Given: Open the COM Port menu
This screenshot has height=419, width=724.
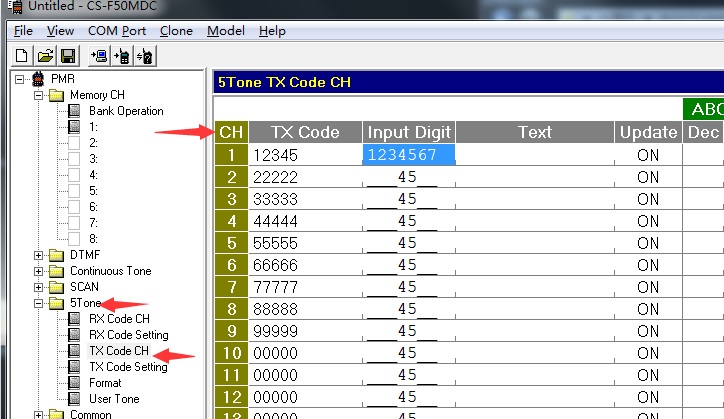Looking at the screenshot, I should pyautogui.click(x=117, y=31).
